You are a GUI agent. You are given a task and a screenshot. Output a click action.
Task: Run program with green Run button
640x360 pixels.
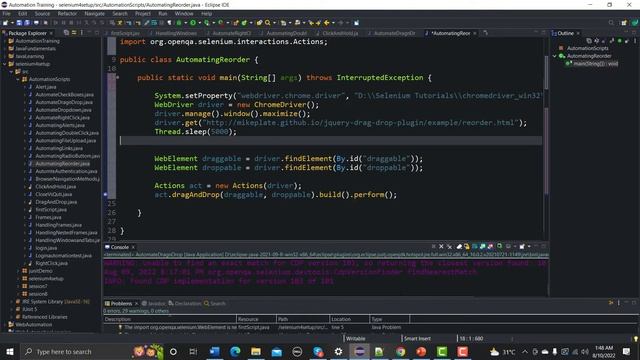[193, 23]
